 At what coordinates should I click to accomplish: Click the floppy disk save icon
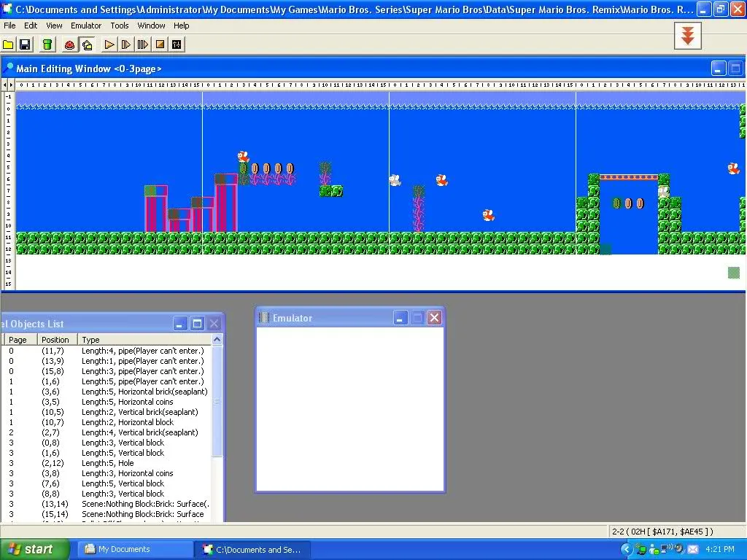pos(25,45)
